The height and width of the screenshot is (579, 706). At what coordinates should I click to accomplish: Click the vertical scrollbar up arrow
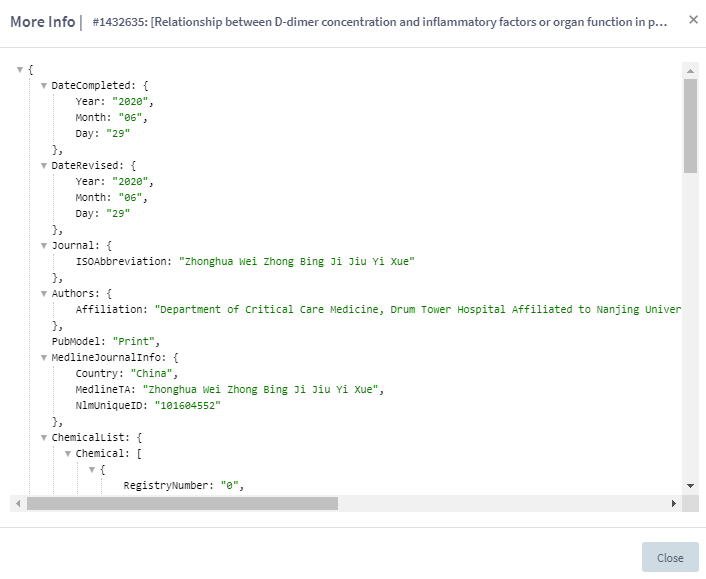pos(690,71)
